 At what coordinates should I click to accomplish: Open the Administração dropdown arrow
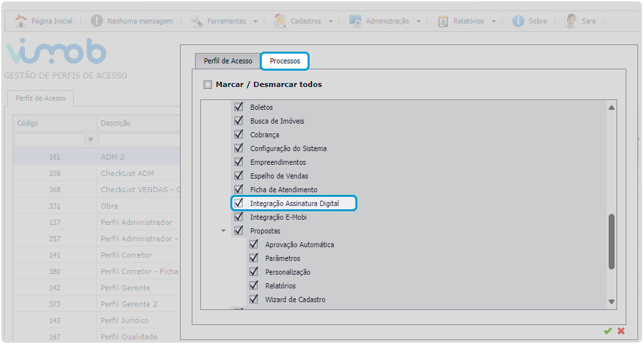click(418, 22)
